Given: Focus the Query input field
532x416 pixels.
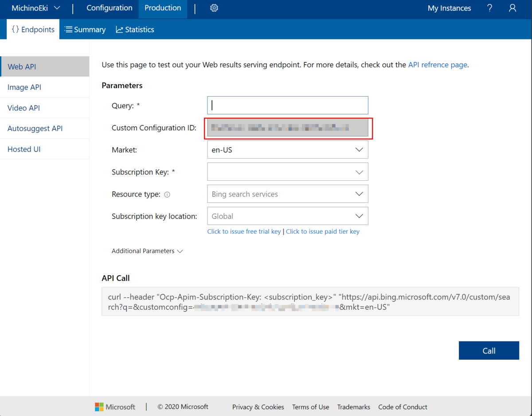Looking at the screenshot, I should pos(288,105).
